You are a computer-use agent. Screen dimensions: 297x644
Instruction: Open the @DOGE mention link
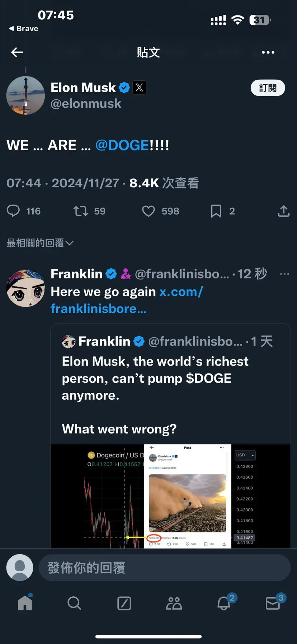point(122,145)
